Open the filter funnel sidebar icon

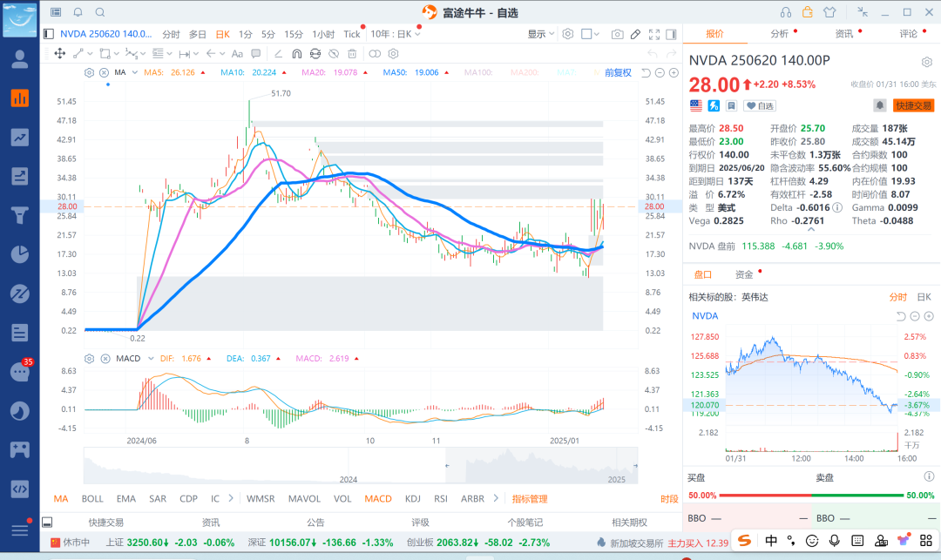tap(20, 214)
